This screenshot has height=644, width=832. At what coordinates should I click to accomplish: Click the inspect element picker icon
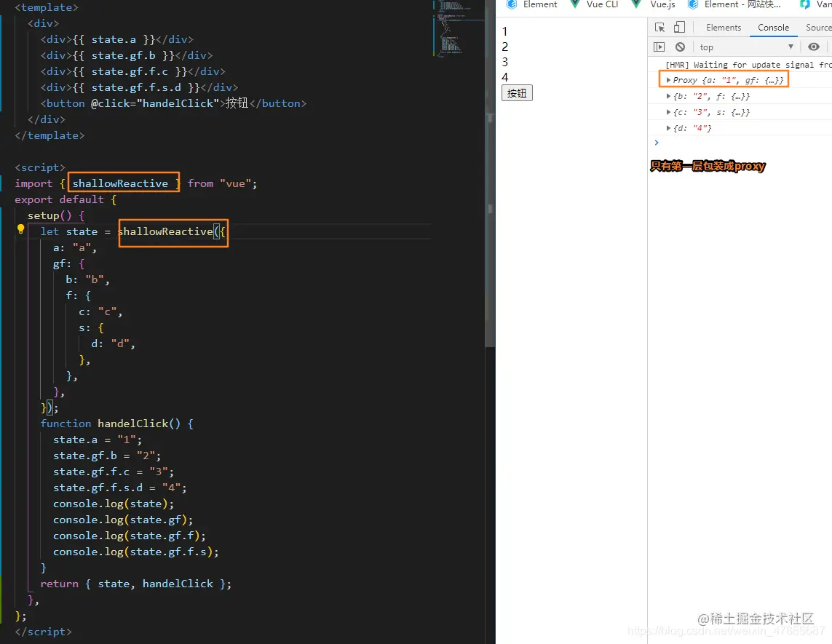659,28
